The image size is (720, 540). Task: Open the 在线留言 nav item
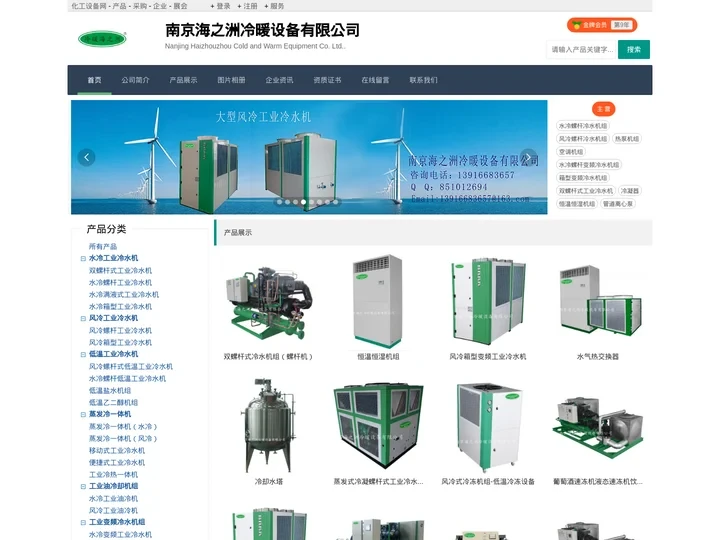point(375,80)
